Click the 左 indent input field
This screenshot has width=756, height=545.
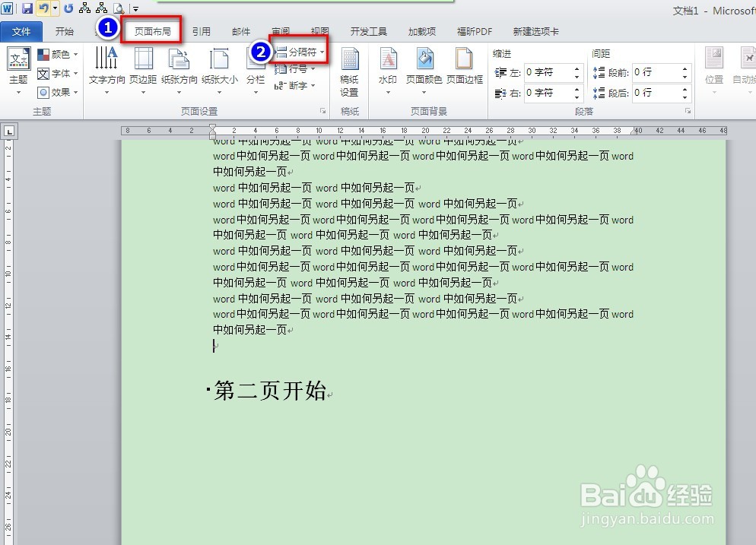pyautogui.click(x=551, y=72)
